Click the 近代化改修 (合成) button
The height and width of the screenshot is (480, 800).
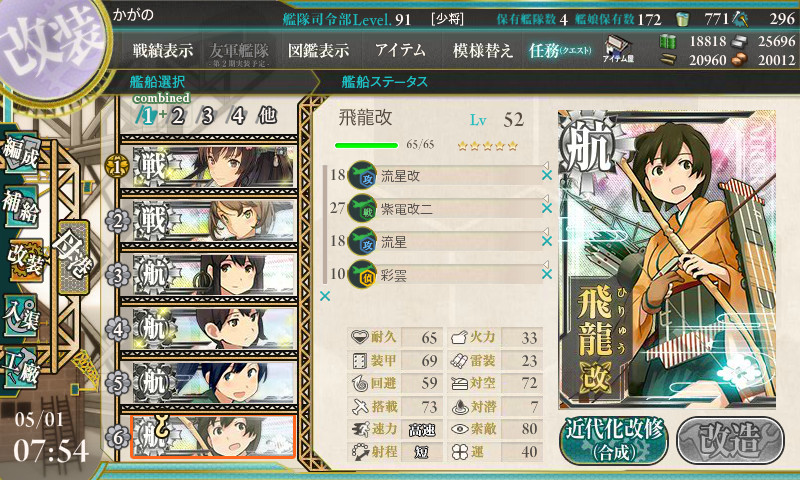click(614, 440)
